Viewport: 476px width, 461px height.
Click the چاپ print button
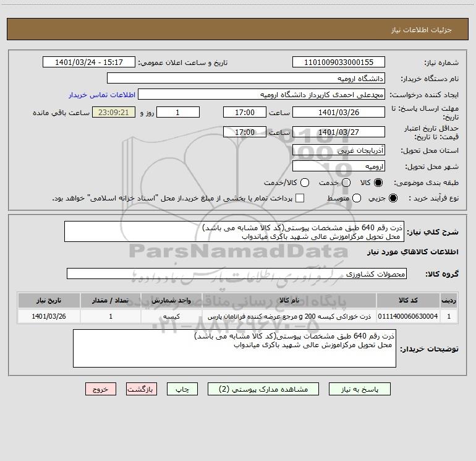click(182, 389)
